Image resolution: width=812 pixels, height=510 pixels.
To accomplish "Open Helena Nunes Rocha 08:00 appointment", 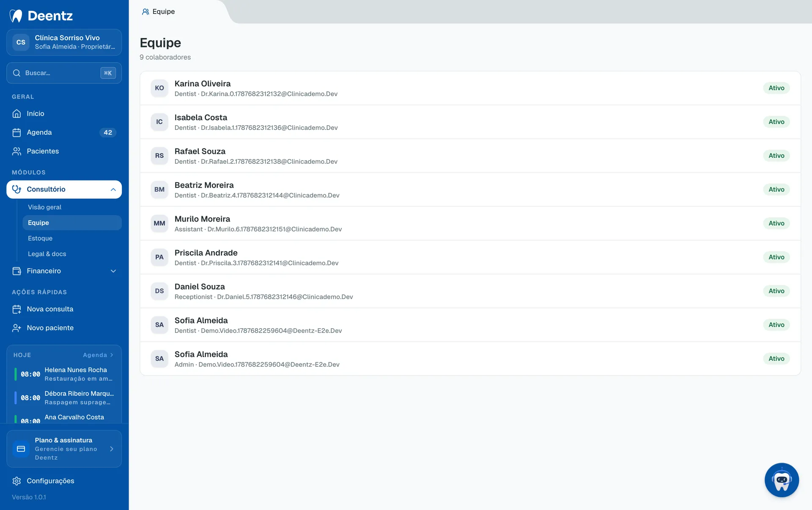I will [x=64, y=374].
